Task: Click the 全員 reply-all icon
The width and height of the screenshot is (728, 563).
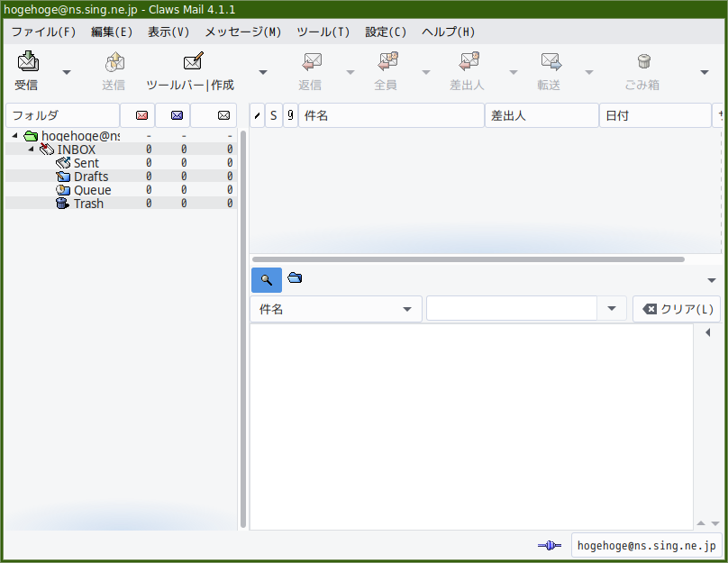Action: click(387, 61)
